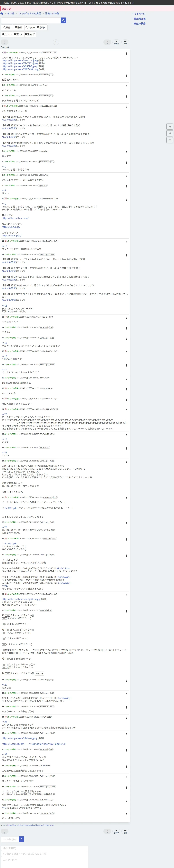Image resolution: width=174 pixels, height=868 pixels.
Task: Click the top 次 next page button
Action: point(107,42)
